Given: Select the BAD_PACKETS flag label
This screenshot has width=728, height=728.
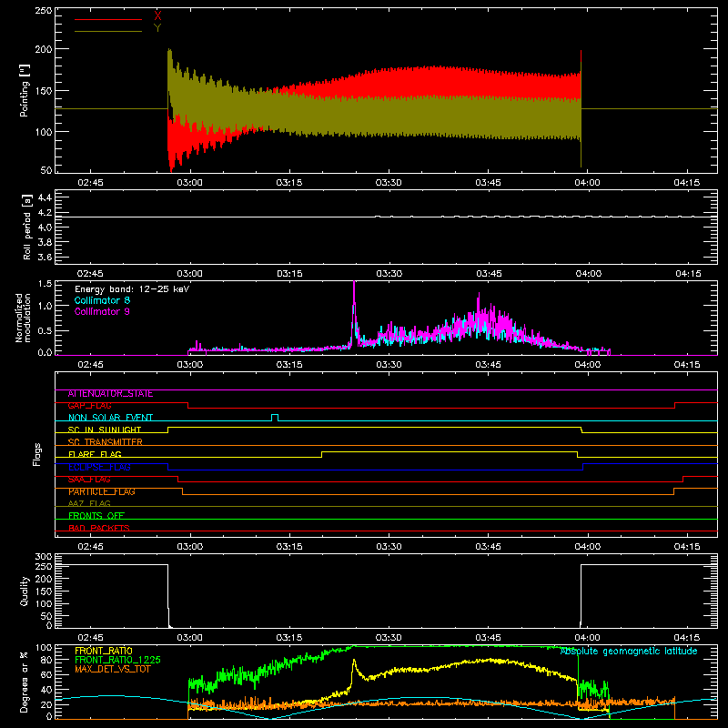Looking at the screenshot, I should [99, 529].
